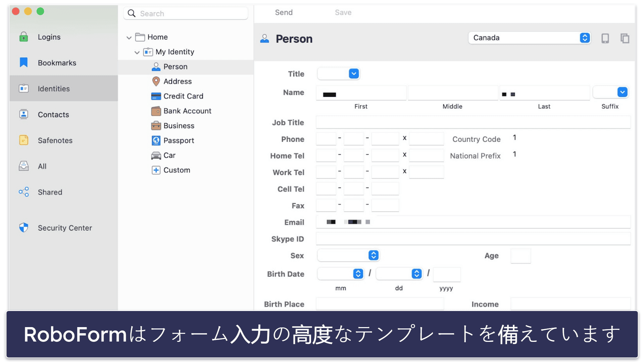Viewport: 644px width, 362px height.
Task: Click the Car icon in tree
Action: coord(156,155)
